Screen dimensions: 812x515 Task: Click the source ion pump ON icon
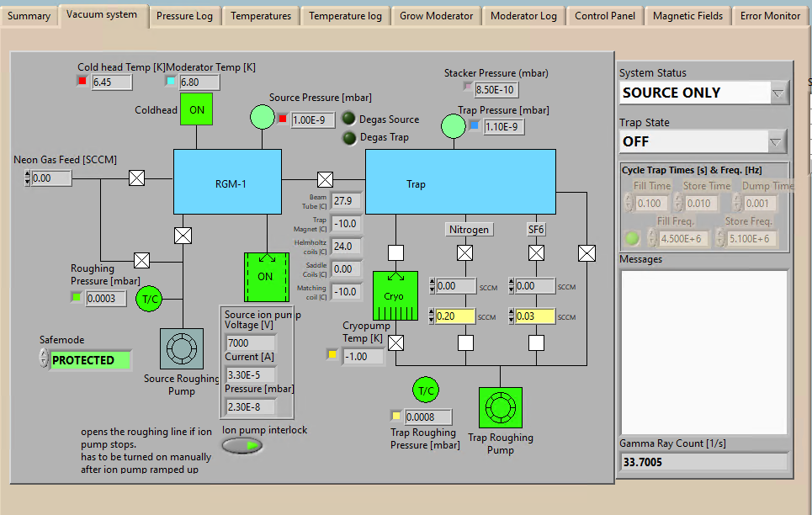click(266, 276)
